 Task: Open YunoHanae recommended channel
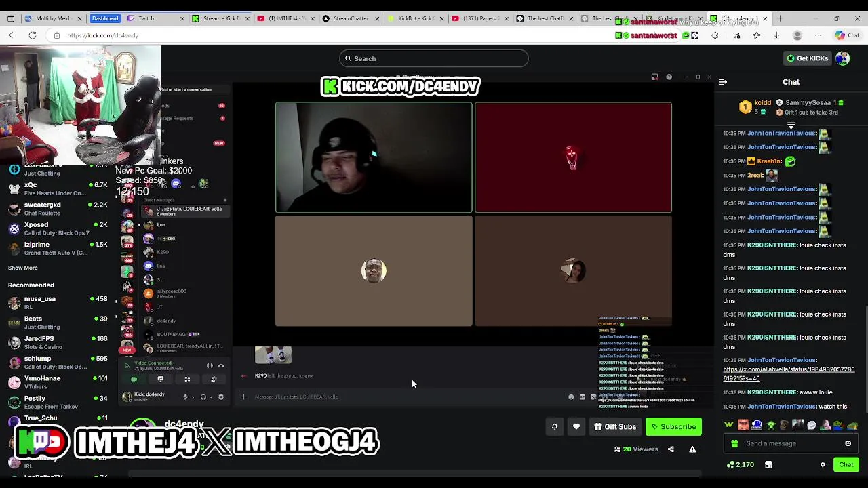pyautogui.click(x=58, y=382)
